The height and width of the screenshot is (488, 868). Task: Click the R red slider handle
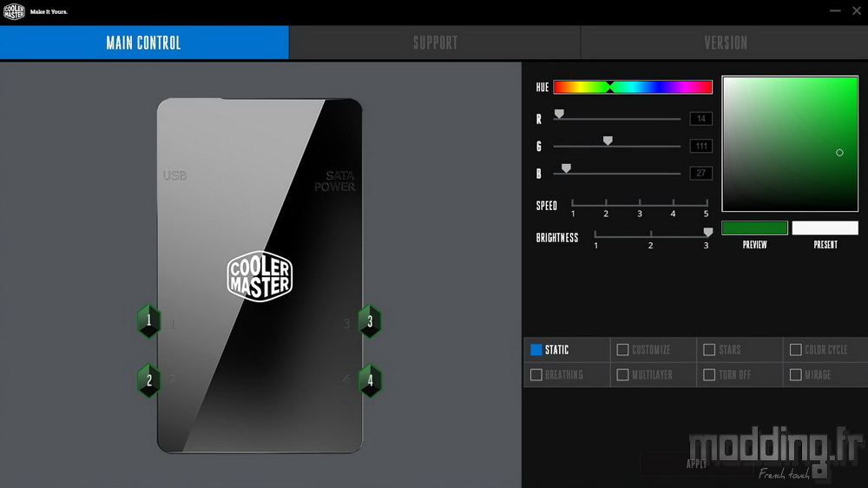559,114
